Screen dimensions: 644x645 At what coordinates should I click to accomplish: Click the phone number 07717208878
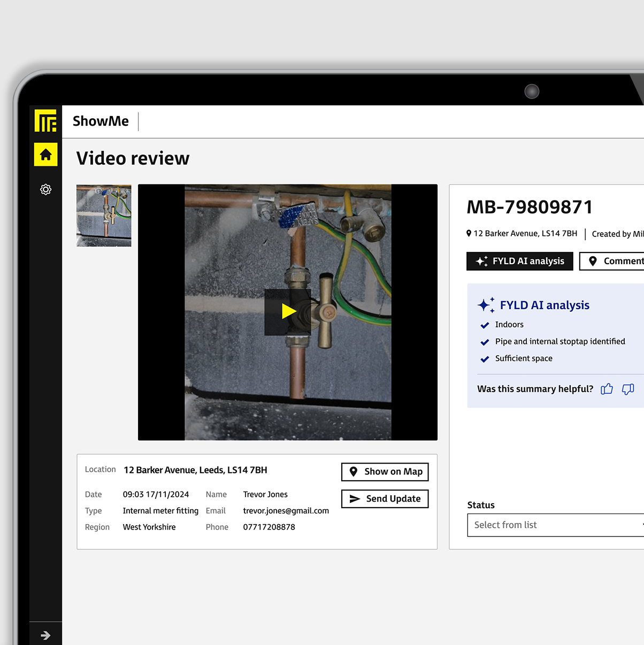(x=269, y=527)
